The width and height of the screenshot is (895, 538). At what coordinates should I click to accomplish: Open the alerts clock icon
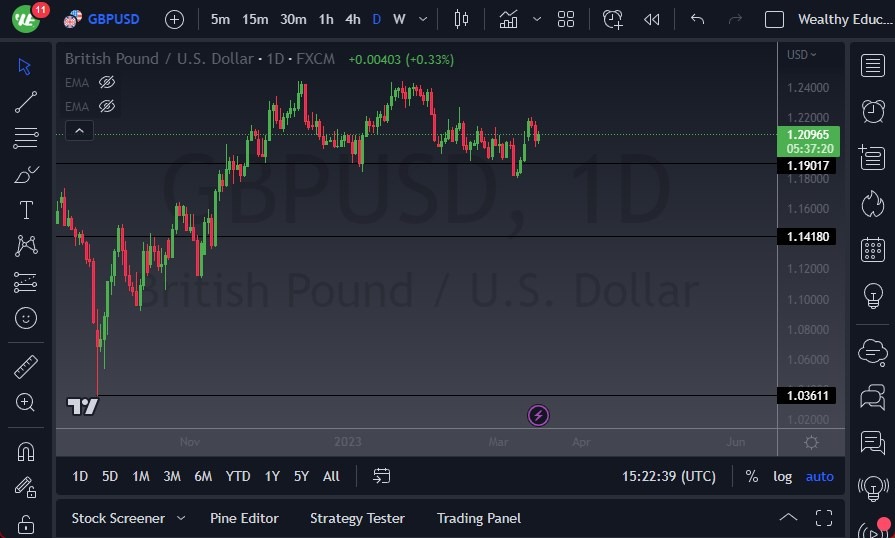(873, 110)
